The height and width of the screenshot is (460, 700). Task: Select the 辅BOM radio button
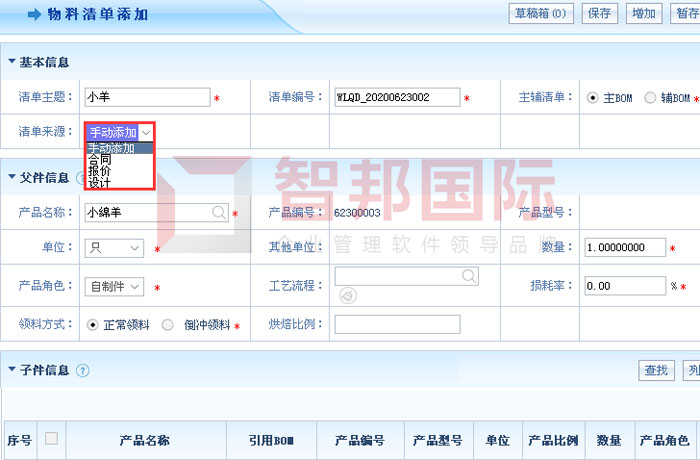[651, 98]
